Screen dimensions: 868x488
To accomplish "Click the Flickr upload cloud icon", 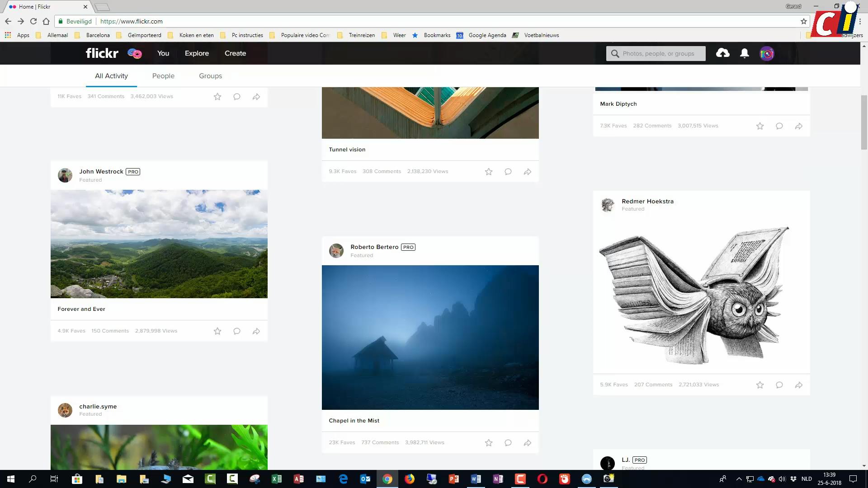I will pos(722,53).
